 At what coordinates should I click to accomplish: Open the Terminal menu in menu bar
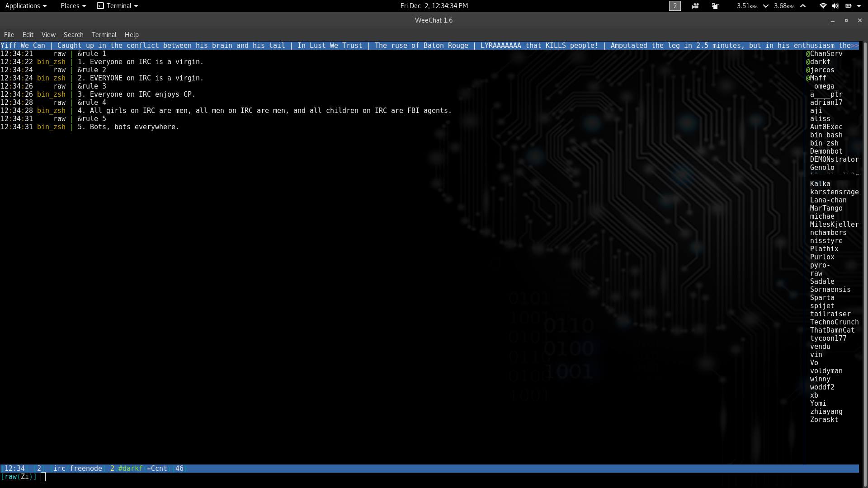tap(104, 35)
